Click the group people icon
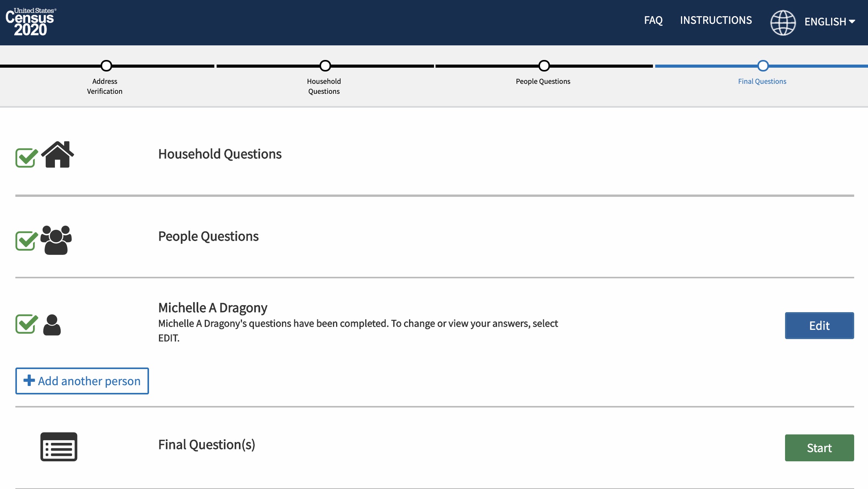 56,240
